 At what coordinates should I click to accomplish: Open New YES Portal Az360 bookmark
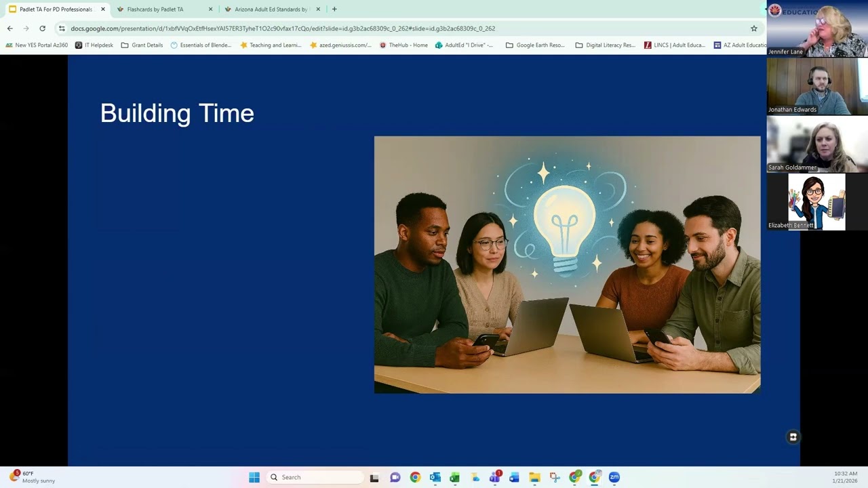(x=37, y=45)
